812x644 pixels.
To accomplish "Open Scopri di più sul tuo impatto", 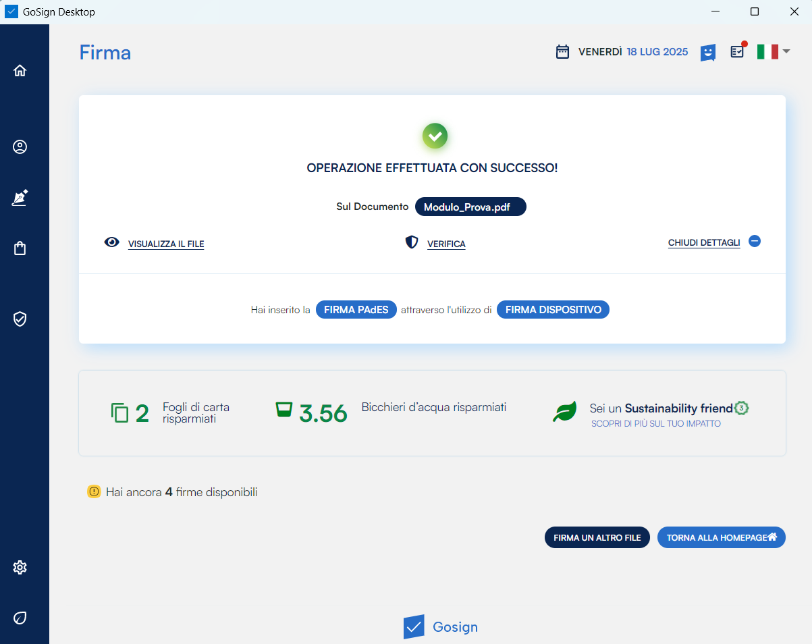I will (655, 424).
